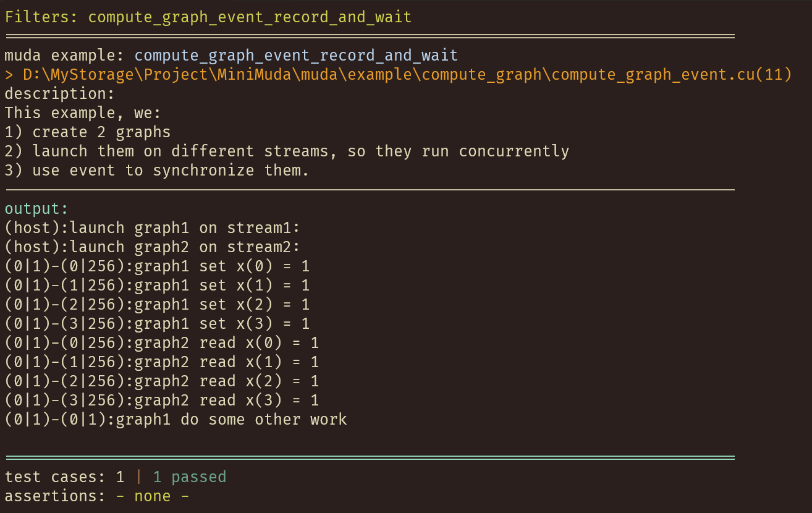
Task: Click the Filters line at top
Action: tap(208, 17)
